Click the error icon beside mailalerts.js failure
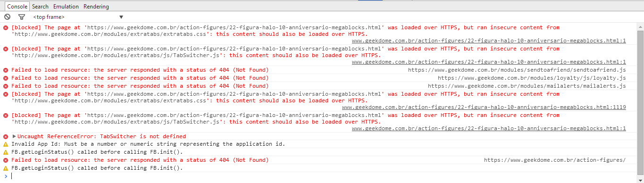The image size is (644, 183). pyautogui.click(x=6, y=86)
